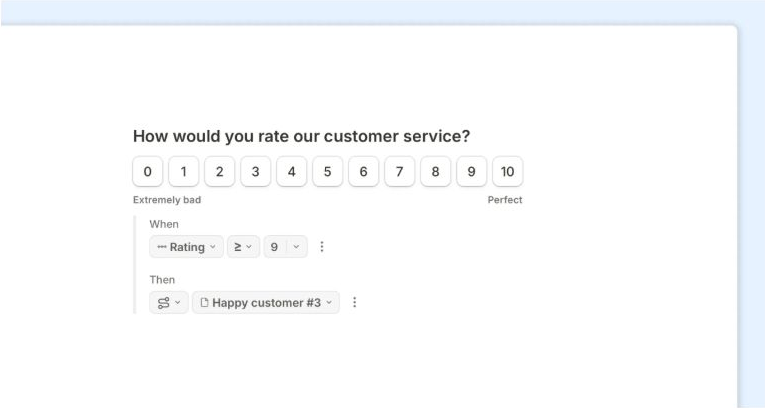
Task: Click the question title text to edit
Action: coord(302,136)
